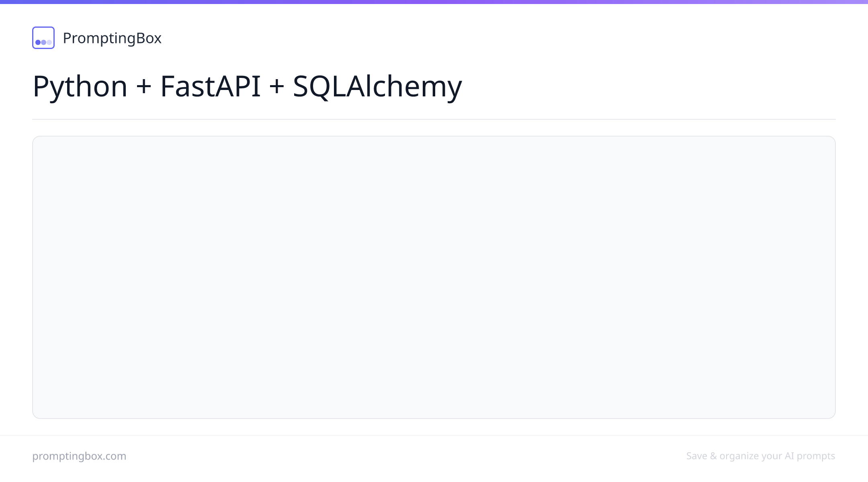Click the lightest dot inside the logo
The image size is (868, 482).
pyautogui.click(x=49, y=42)
